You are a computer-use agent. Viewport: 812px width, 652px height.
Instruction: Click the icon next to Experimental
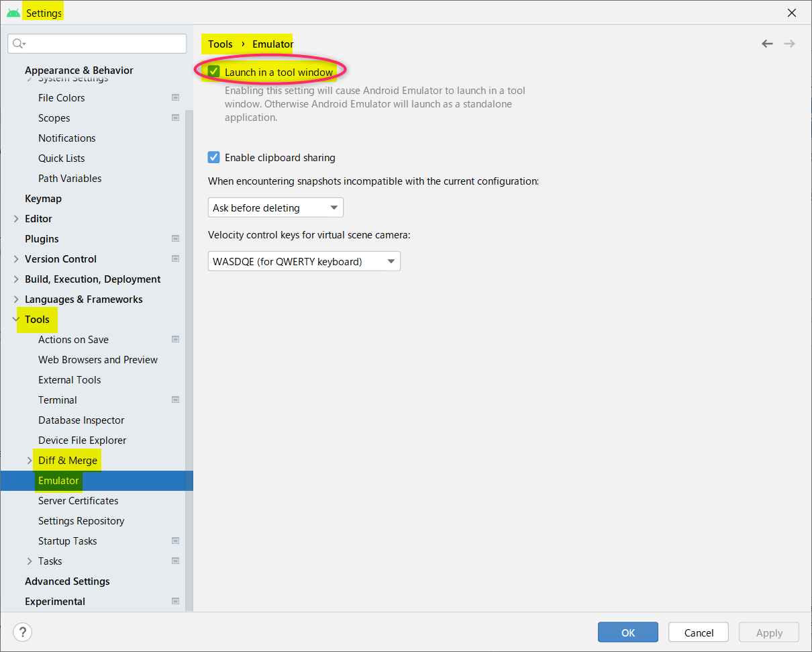tap(175, 601)
